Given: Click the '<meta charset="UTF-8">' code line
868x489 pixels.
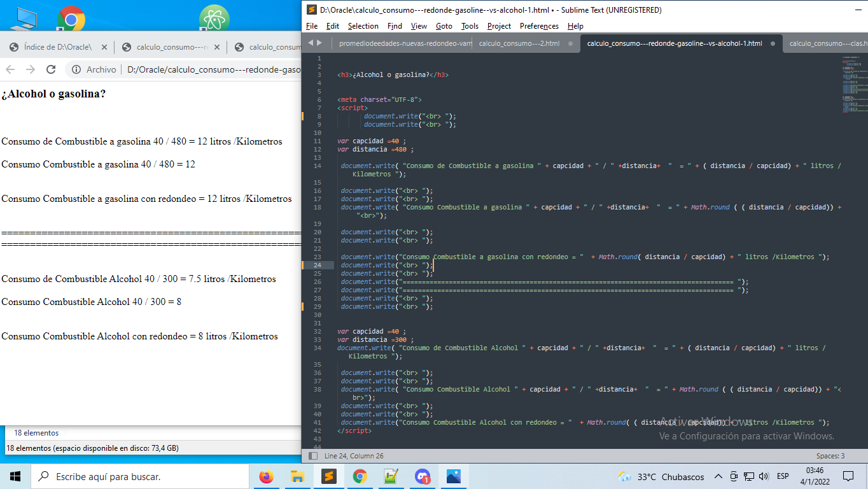Looking at the screenshot, I should 379,99.
